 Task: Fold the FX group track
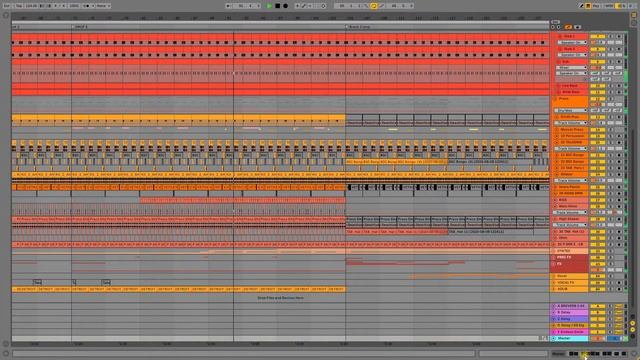pyautogui.click(x=554, y=264)
